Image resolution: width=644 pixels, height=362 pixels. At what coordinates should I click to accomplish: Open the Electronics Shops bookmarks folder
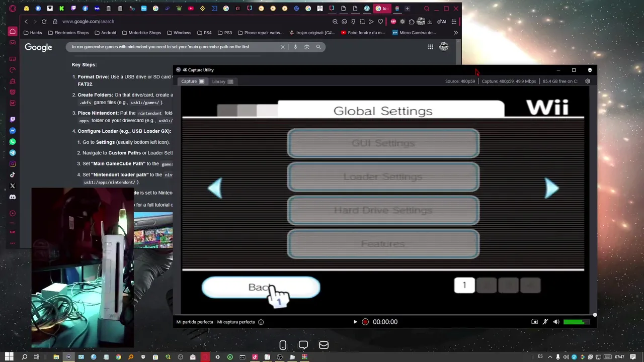(x=68, y=33)
